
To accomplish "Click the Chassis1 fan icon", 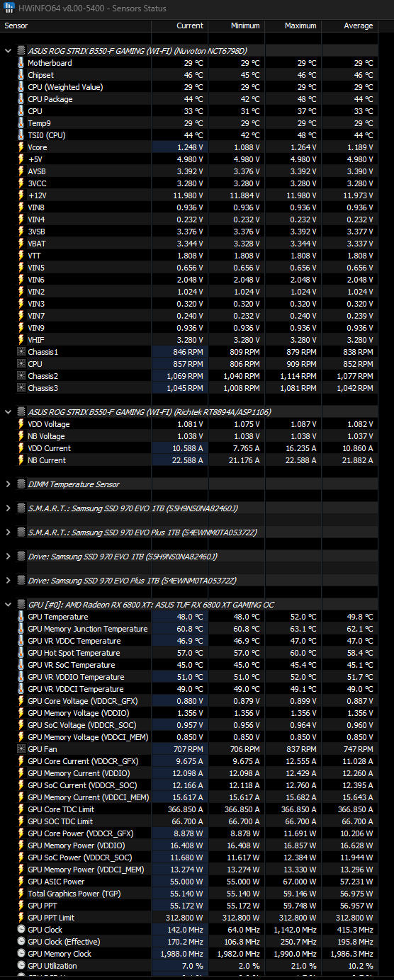I will [x=21, y=352].
